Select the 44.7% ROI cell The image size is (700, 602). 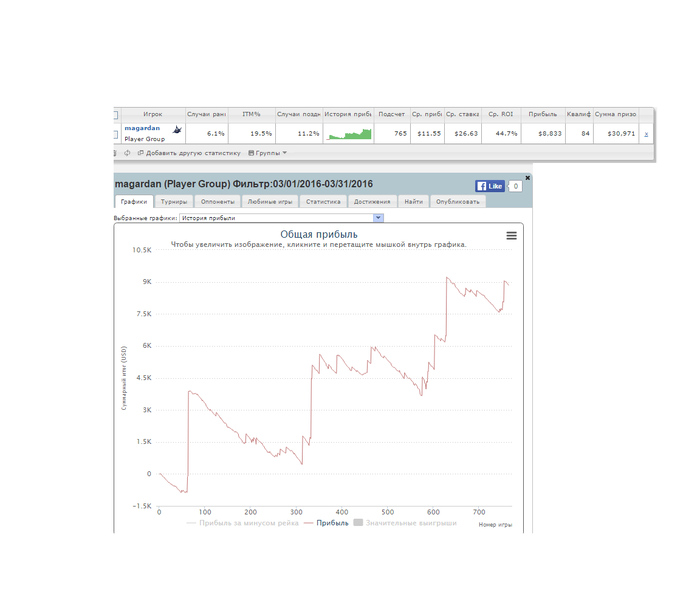[501, 134]
